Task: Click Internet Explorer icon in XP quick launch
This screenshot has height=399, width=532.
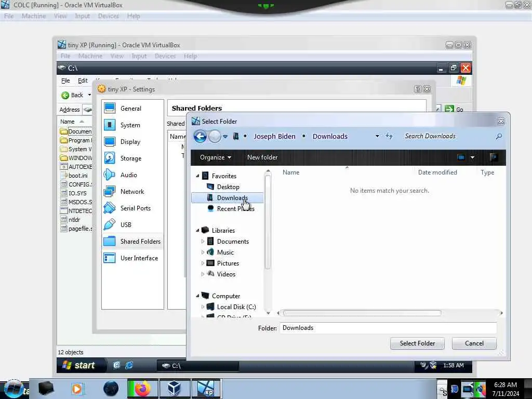Action: pos(129,365)
